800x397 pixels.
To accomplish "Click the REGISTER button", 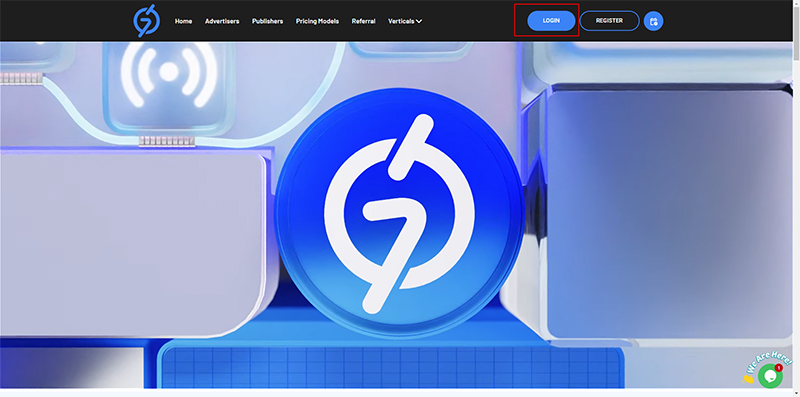I will point(609,21).
